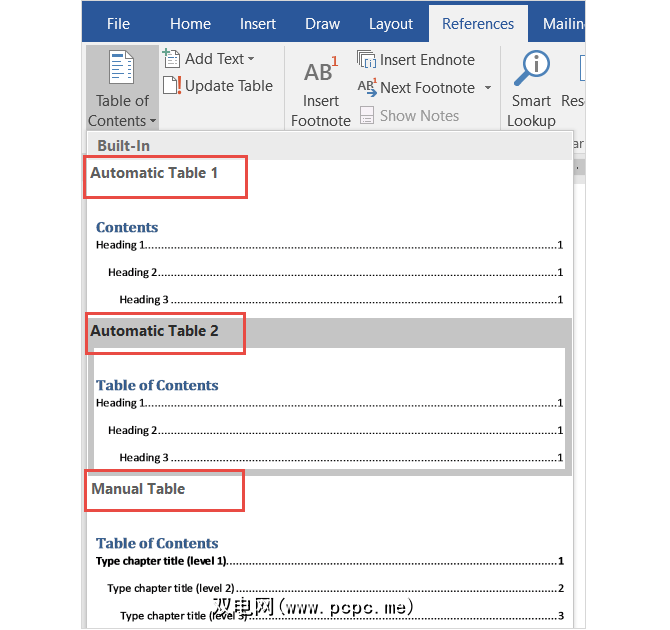Click the Next Footnote icon
This screenshot has width=670, height=630.
pos(367,87)
